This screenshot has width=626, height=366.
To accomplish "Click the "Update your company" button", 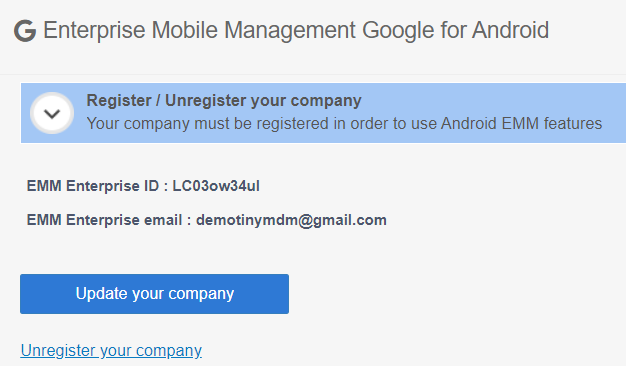I will pos(155,294).
